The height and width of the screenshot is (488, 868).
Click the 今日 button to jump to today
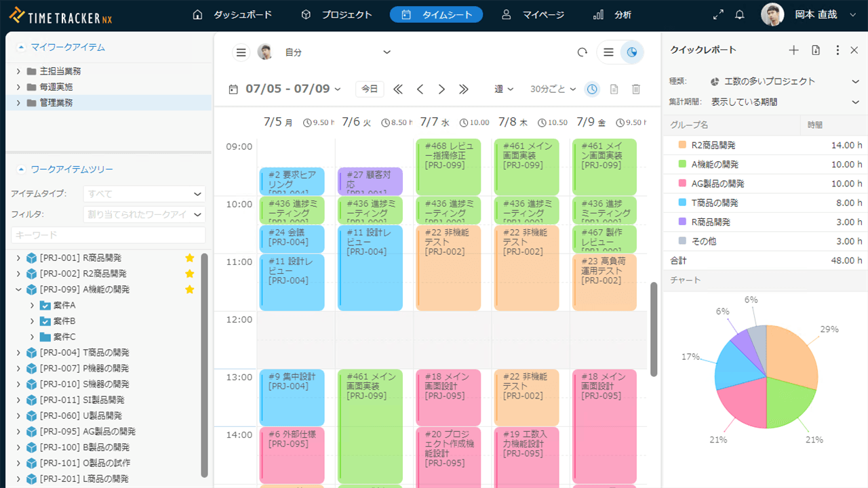370,89
